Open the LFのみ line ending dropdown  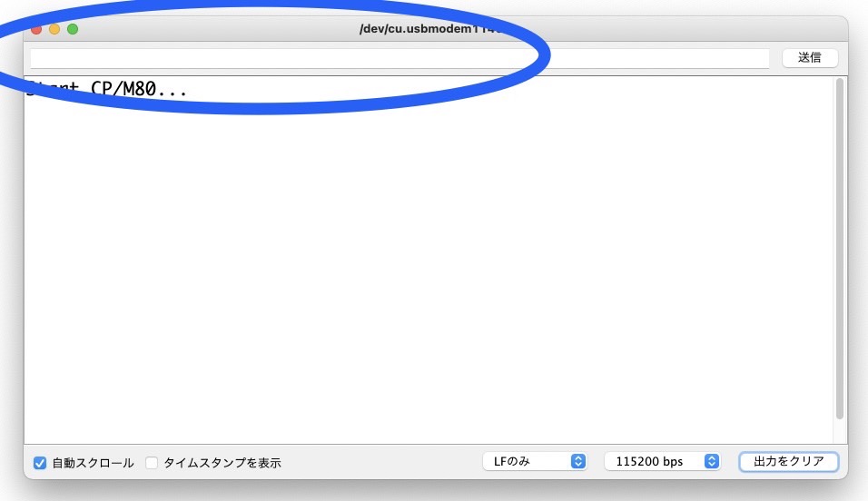pyautogui.click(x=535, y=461)
